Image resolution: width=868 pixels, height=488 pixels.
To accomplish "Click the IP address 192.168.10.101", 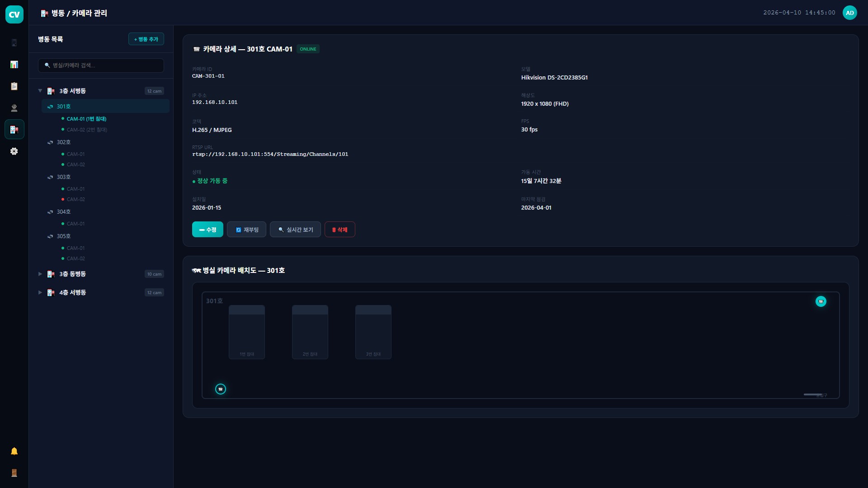I will pos(215,103).
